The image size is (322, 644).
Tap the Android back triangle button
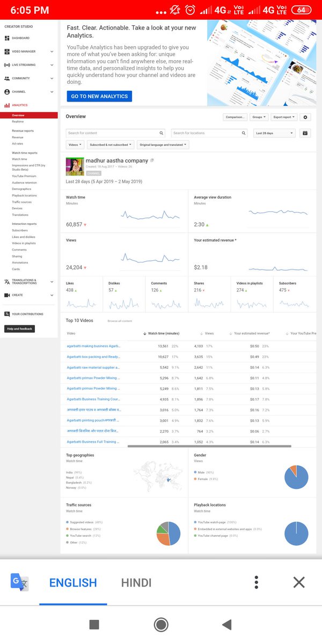(227, 624)
